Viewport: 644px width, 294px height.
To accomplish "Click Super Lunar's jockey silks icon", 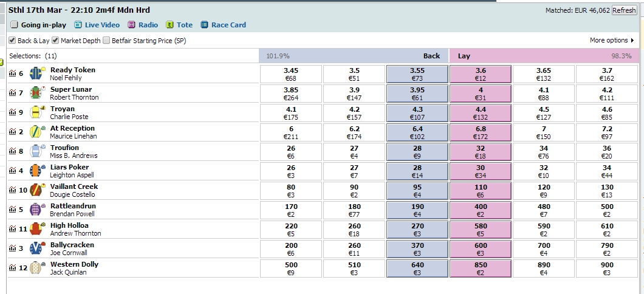I will point(37,93).
